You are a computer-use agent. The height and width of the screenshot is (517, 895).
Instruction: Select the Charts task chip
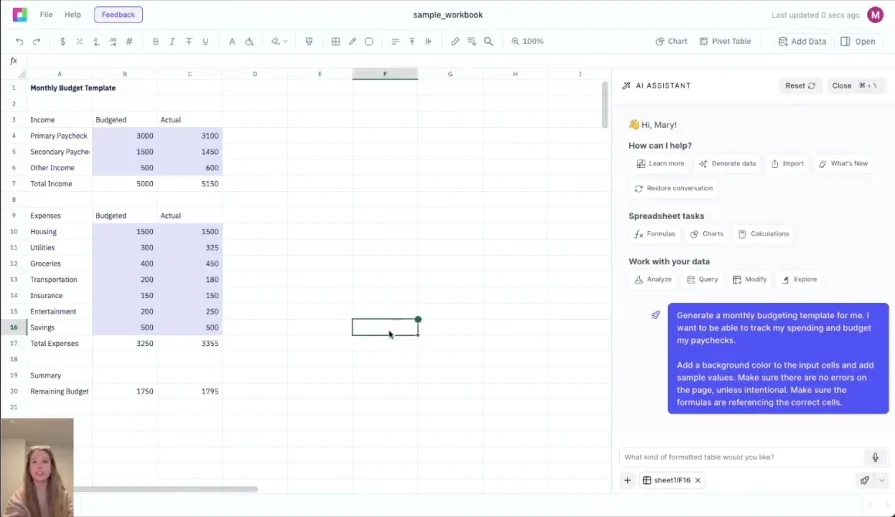point(707,234)
